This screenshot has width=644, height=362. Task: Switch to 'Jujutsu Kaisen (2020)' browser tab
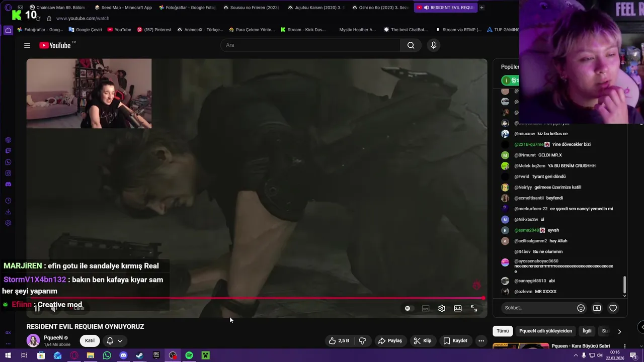[317, 8]
